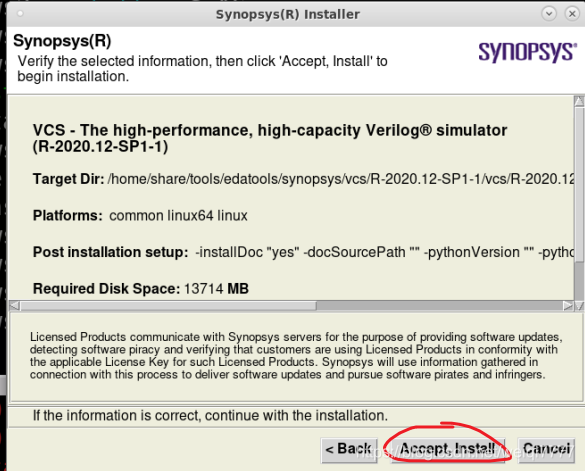Viewport: 585px width, 471px height.
Task: Click the 'Synopsys(R) Installer' title bar text
Action: pyautogui.click(x=288, y=14)
